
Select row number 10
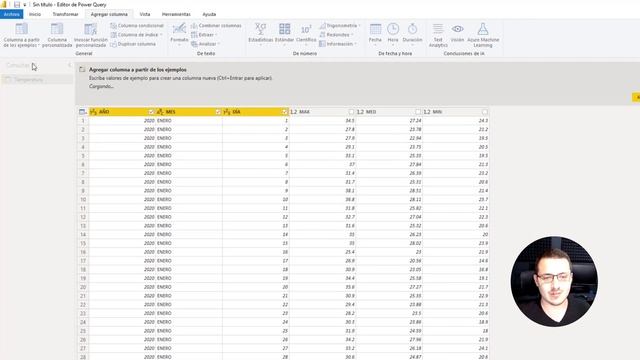[83, 200]
